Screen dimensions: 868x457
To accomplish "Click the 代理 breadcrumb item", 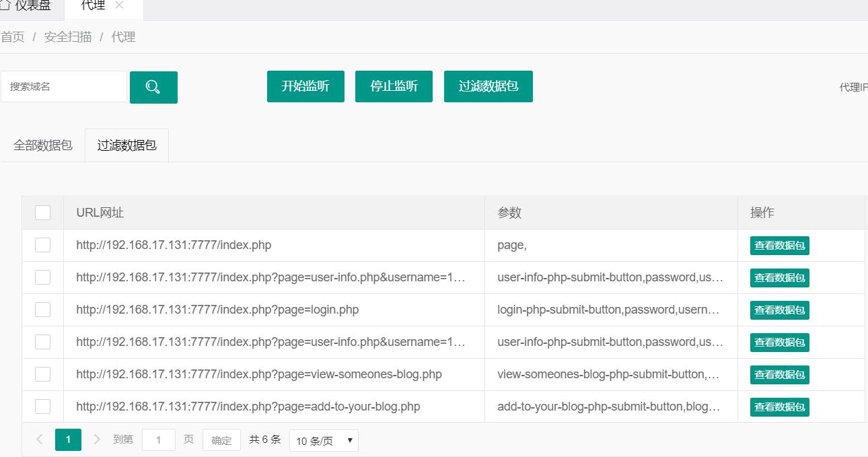I will tap(124, 37).
